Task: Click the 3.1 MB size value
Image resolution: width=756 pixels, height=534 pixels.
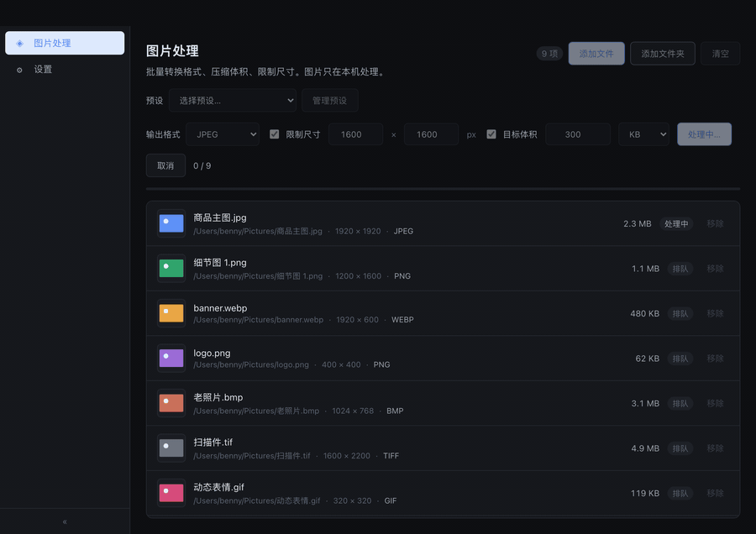Action: pos(645,403)
